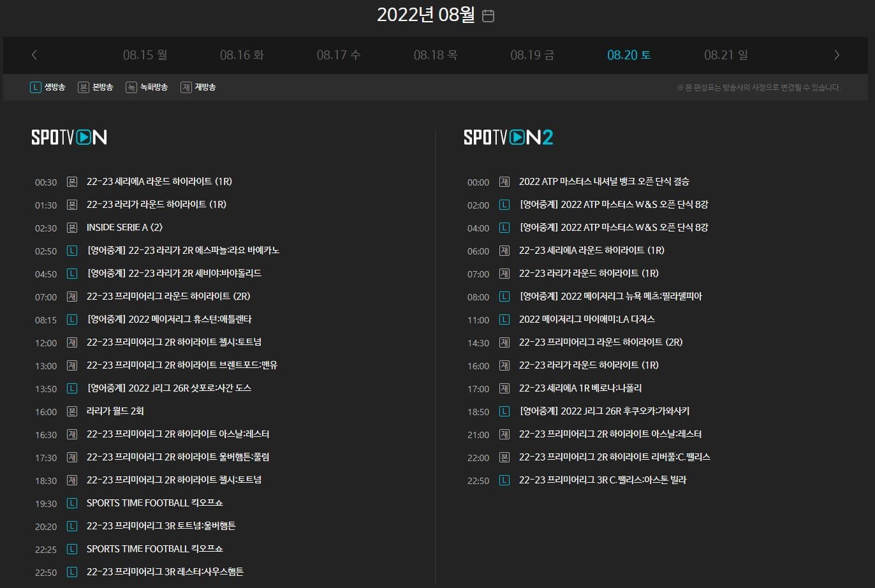This screenshot has height=588, width=875.
Task: Go to previous week arrow
Action: click(34, 55)
